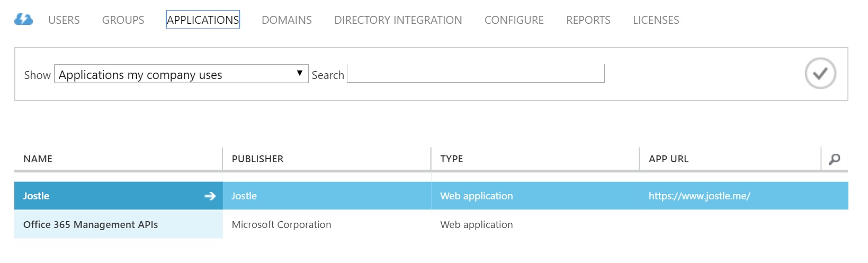Confirm filter with the checkmark button

(x=820, y=73)
